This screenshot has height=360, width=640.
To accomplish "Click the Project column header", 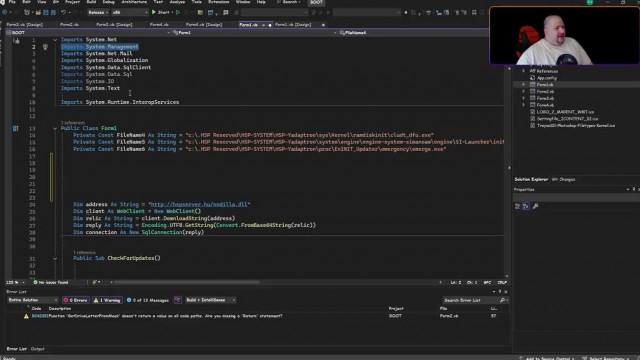I will (396, 309).
